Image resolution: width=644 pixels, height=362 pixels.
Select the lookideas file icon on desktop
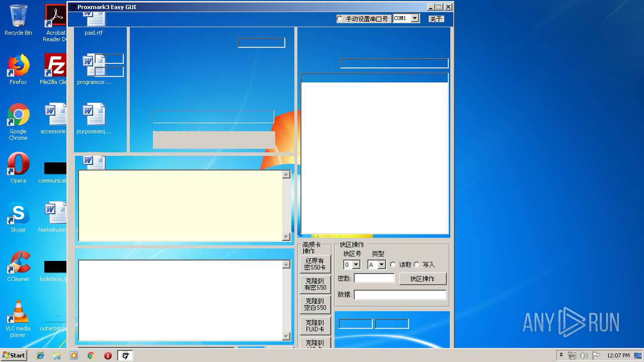click(x=54, y=270)
